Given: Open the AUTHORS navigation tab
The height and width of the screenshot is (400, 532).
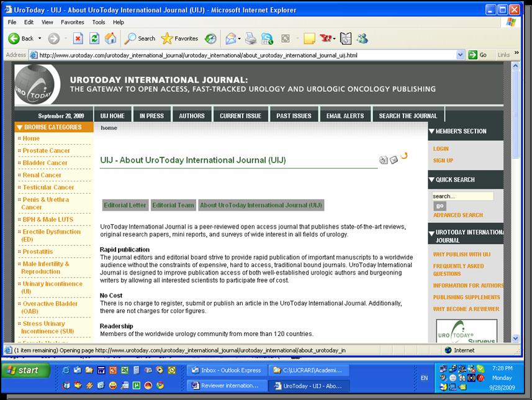Looking at the screenshot, I should [x=192, y=116].
